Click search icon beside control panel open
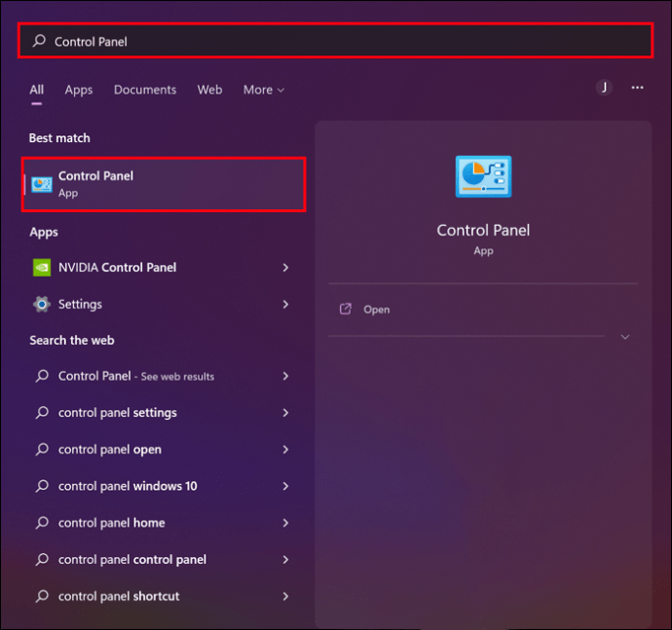 [42, 450]
